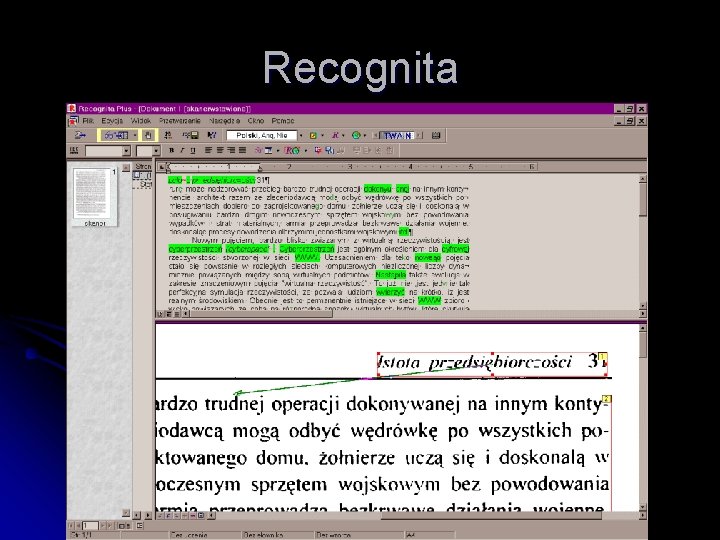Expand dropdown next to yellow source icon
Image resolution: width=720 pixels, height=540 pixels.
[x=322, y=135]
